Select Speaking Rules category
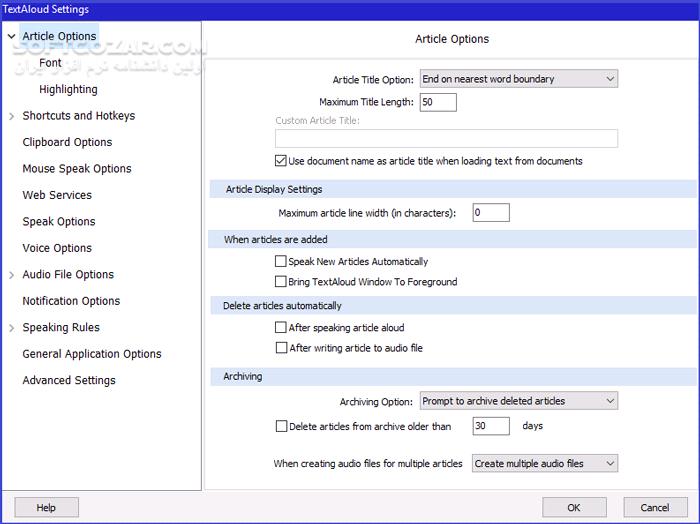The image size is (700, 524). tap(61, 327)
